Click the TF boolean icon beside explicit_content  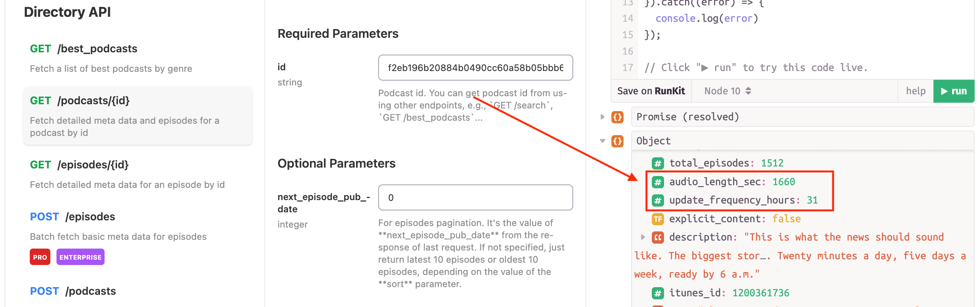(x=658, y=219)
